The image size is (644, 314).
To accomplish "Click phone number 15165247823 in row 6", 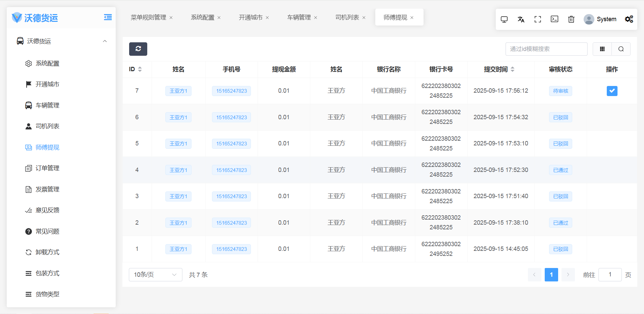I will 231,117.
